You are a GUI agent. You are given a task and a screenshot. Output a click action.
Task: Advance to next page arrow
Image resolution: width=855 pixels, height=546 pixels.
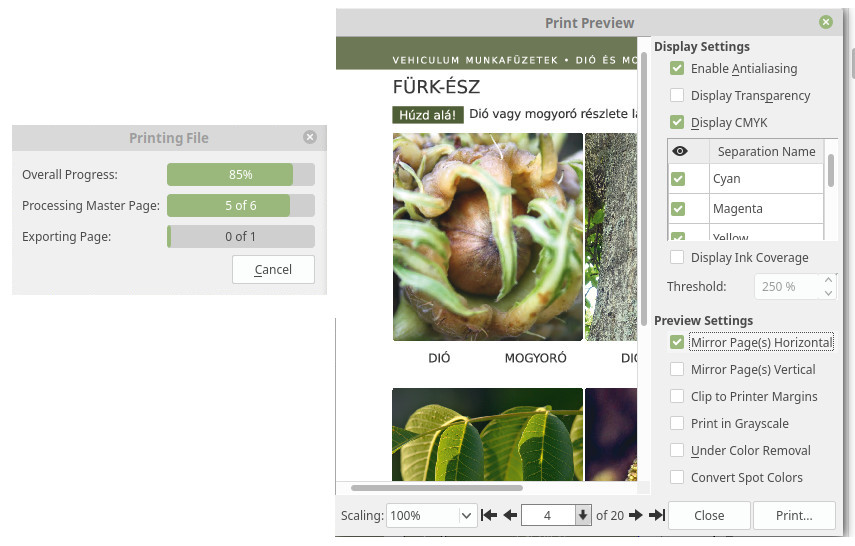click(x=635, y=515)
